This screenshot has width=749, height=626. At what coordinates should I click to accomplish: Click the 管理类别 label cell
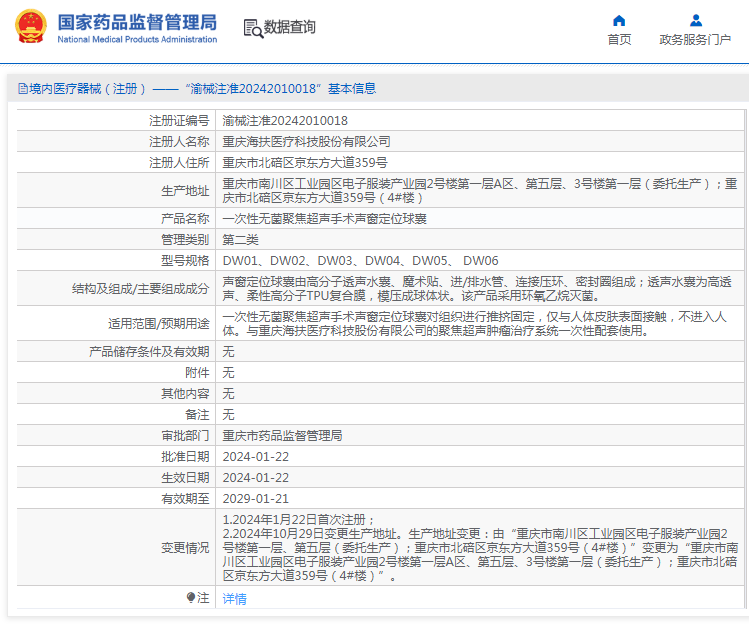(117, 240)
